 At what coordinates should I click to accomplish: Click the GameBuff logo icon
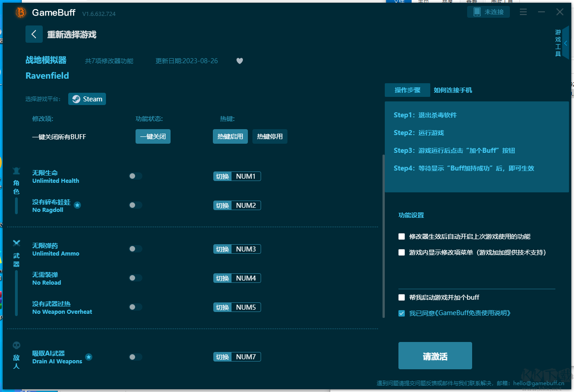20,13
